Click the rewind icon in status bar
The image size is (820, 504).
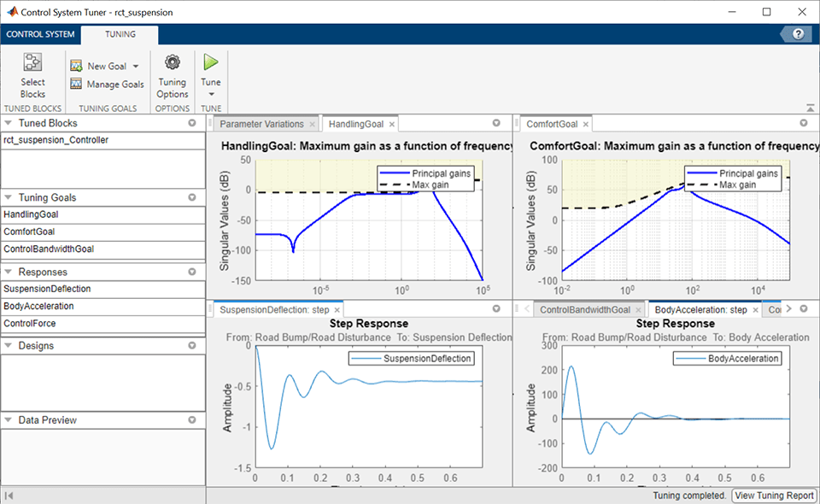9,495
